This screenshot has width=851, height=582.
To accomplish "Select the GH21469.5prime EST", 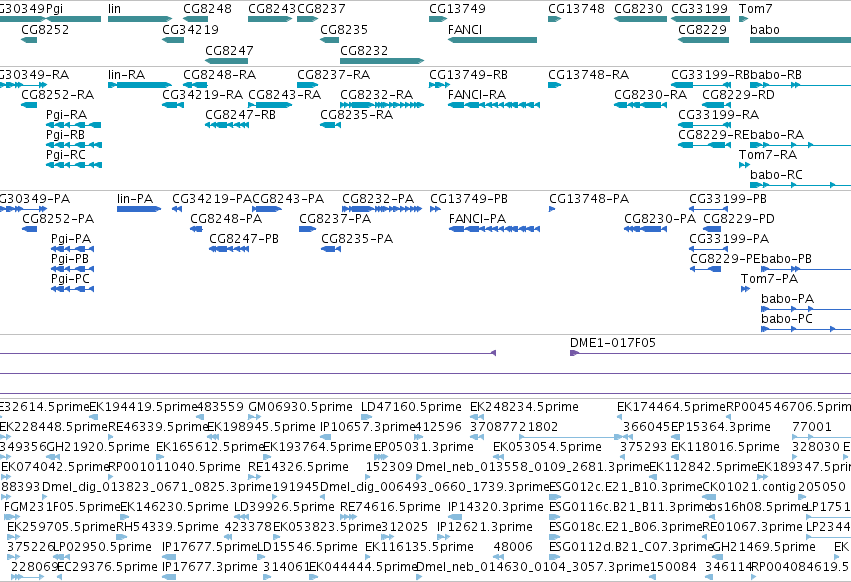I will pyautogui.click(x=719, y=558).
